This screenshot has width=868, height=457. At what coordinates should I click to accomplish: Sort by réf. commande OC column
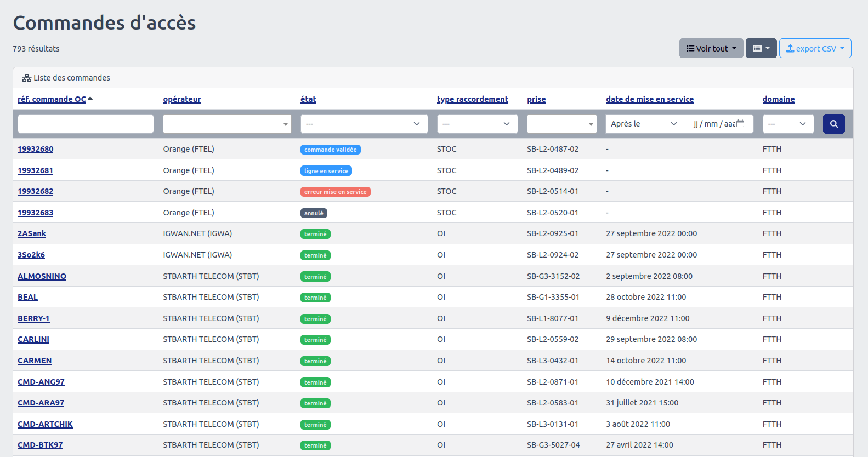tap(52, 99)
